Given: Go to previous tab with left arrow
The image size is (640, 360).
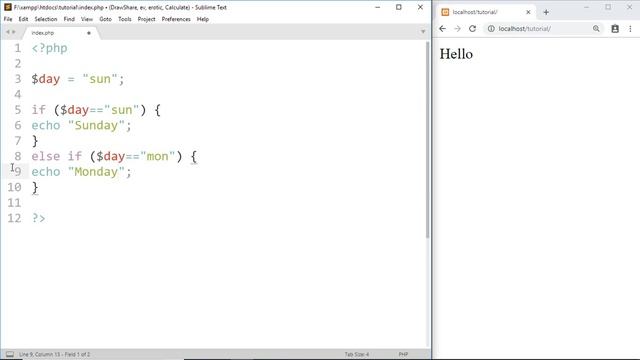Looking at the screenshot, I should click(x=7, y=32).
